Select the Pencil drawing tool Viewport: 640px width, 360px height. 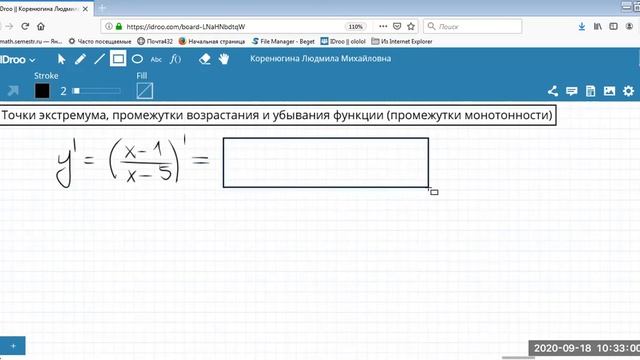pos(80,59)
